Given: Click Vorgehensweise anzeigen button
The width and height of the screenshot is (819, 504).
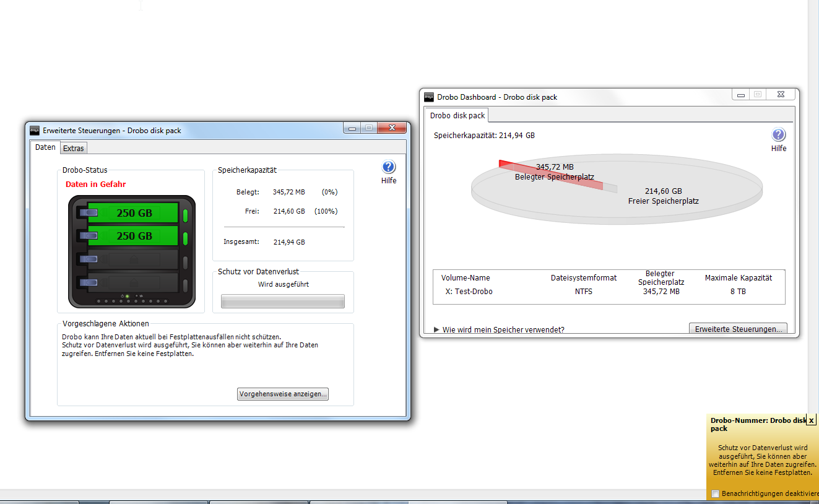Looking at the screenshot, I should tap(282, 394).
